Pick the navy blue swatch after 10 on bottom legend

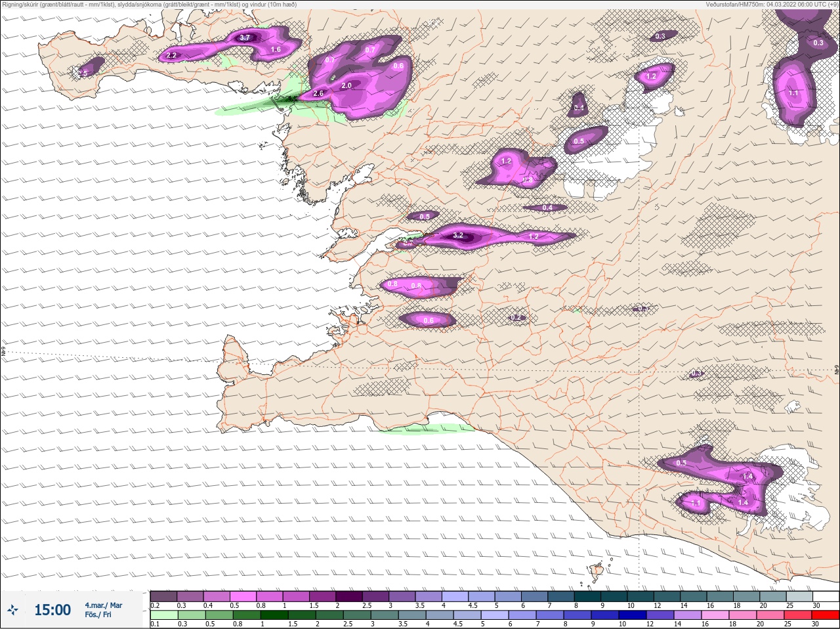click(633, 615)
